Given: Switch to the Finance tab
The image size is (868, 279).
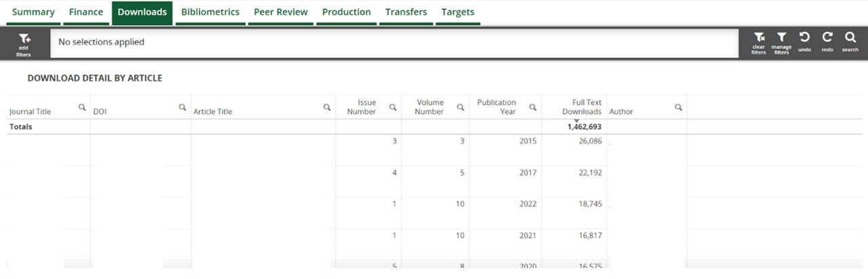Looking at the screenshot, I should pos(86,12).
